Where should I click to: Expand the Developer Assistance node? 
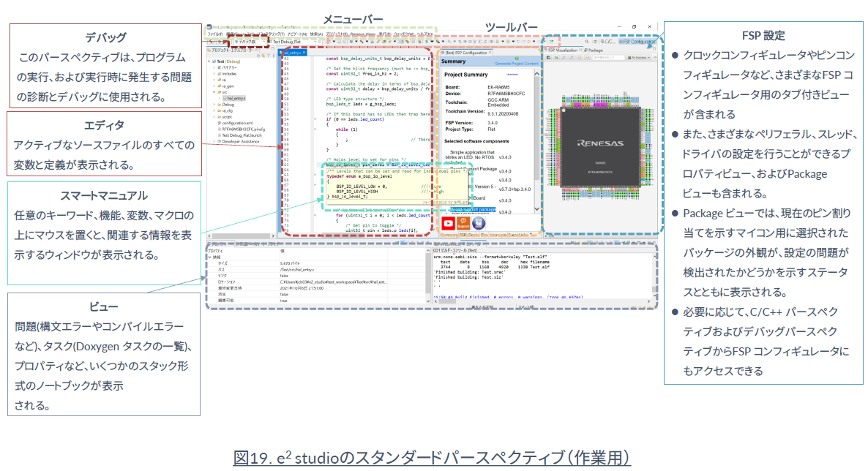coord(214,141)
